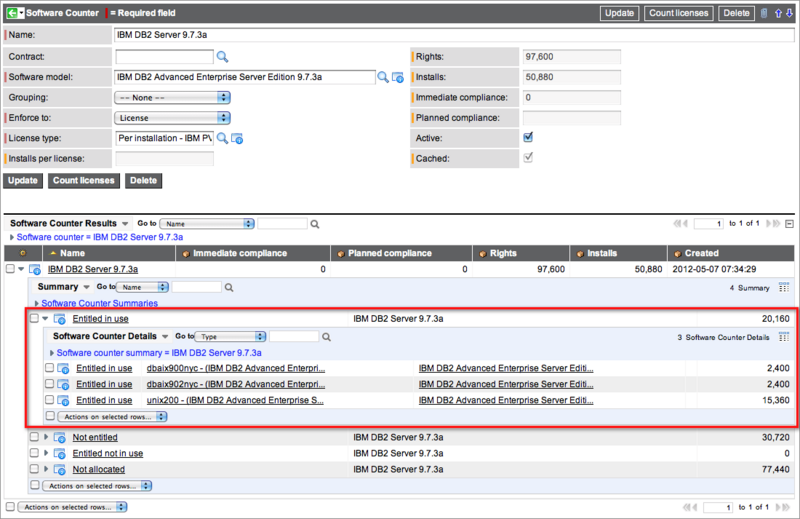Select checkbox for Entitled in use summary
This screenshot has height=519, width=800.
point(34,318)
